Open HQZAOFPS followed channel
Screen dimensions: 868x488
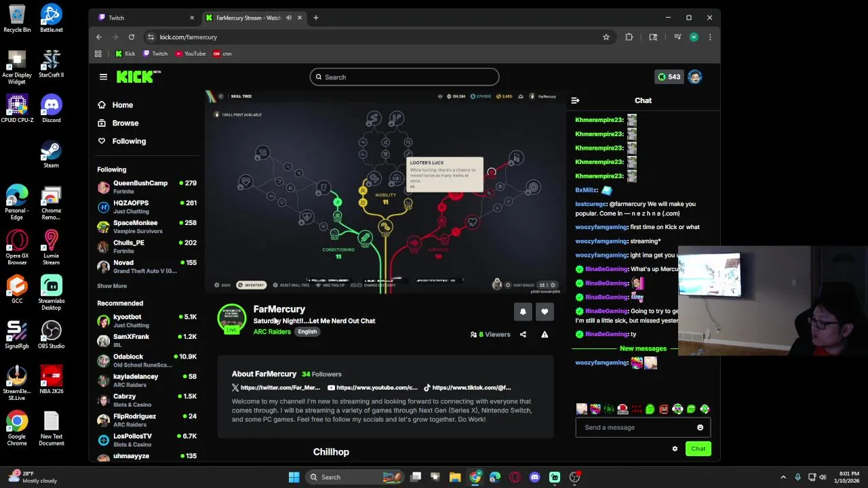tap(146, 207)
